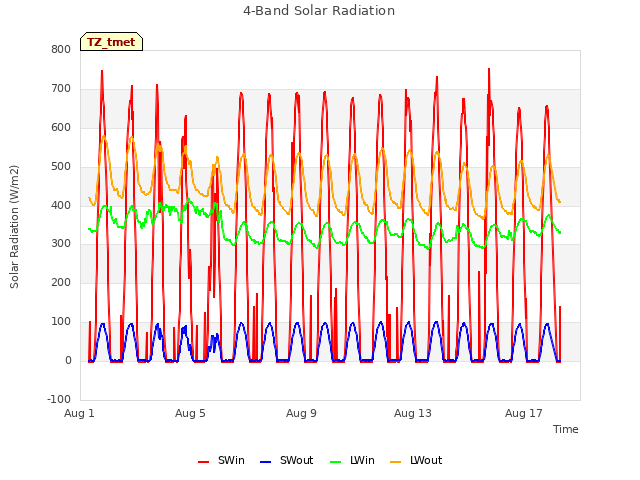Click the 200 y-axis tick label

click(x=61, y=282)
